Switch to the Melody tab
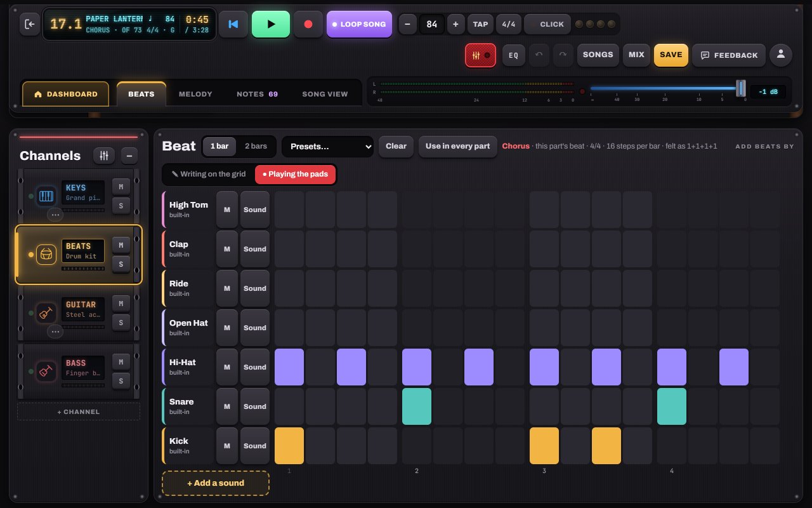 pyautogui.click(x=195, y=94)
